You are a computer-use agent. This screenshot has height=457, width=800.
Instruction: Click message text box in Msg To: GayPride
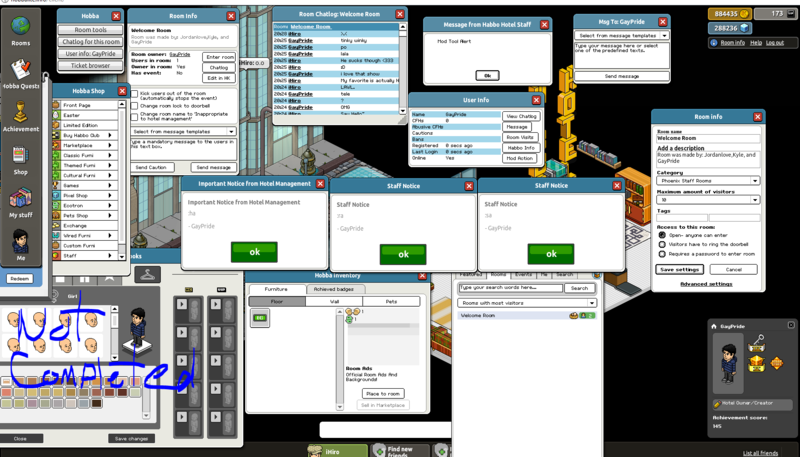click(621, 55)
